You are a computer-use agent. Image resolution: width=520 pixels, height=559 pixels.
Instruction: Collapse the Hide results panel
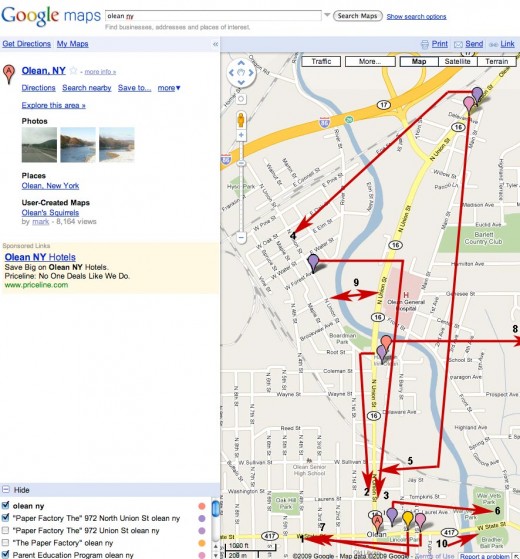pyautogui.click(x=6, y=489)
